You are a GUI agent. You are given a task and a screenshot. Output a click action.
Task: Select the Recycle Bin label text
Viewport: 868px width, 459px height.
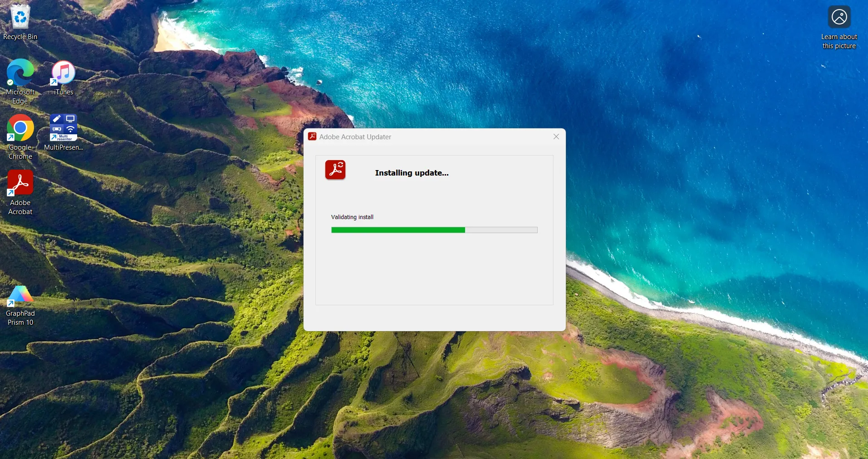click(20, 36)
